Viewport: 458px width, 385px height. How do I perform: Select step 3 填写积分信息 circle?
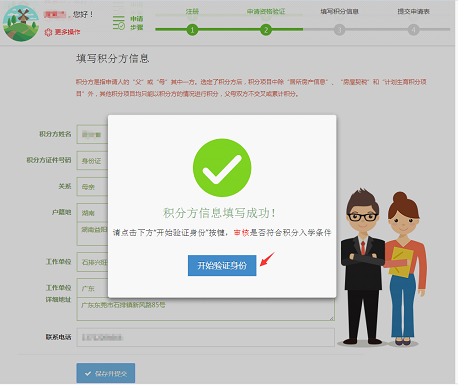click(x=339, y=30)
